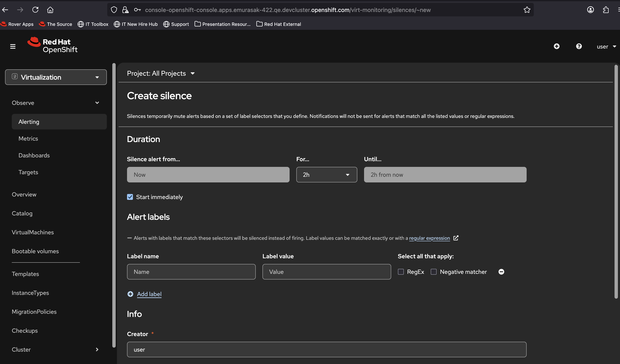The image size is (620, 364).
Task: Reload the page in browser
Action: (35, 10)
